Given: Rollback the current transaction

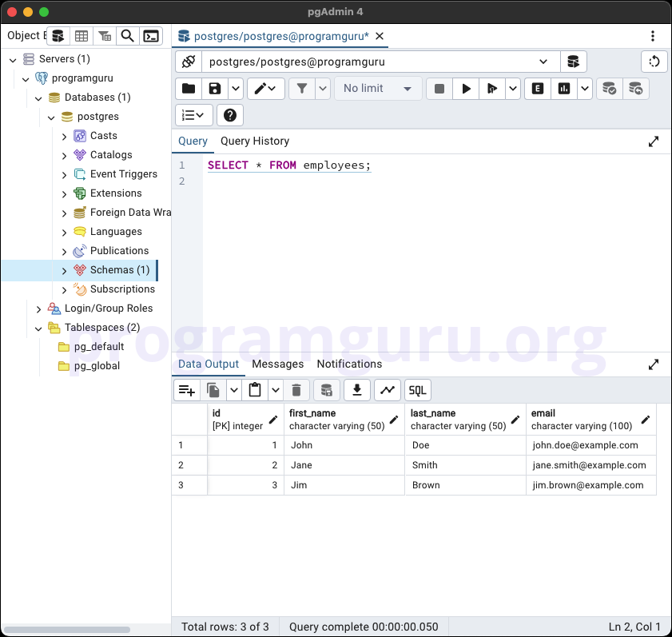Looking at the screenshot, I should point(635,88).
